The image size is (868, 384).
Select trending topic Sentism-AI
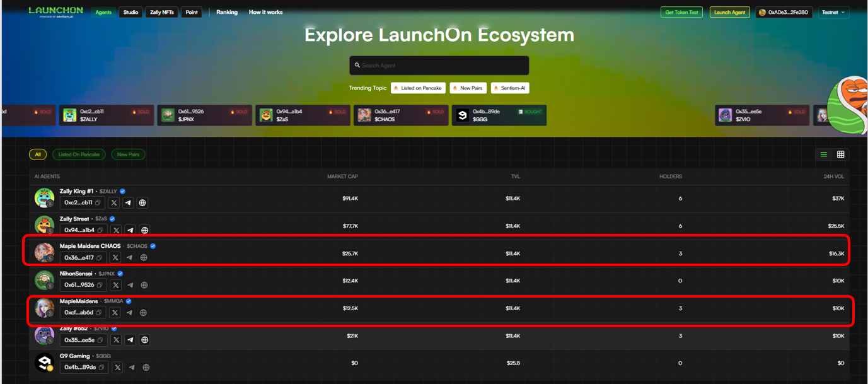[x=510, y=88]
